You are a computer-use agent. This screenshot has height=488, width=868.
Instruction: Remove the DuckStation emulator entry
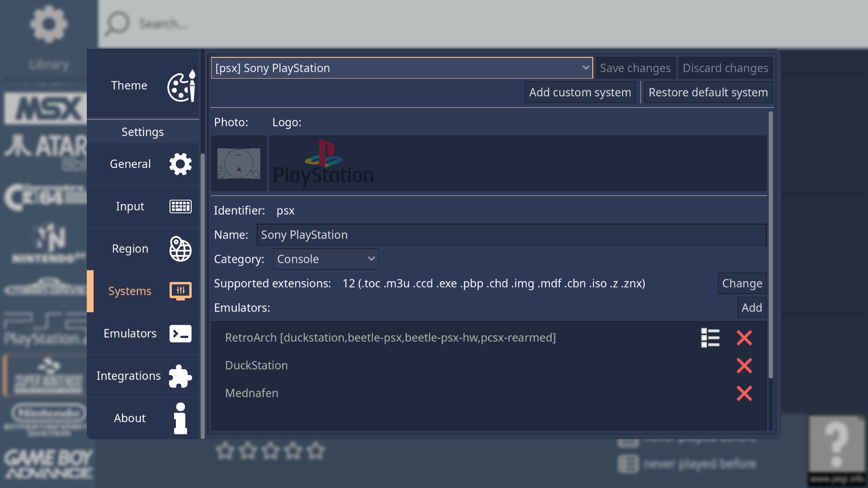coord(744,366)
